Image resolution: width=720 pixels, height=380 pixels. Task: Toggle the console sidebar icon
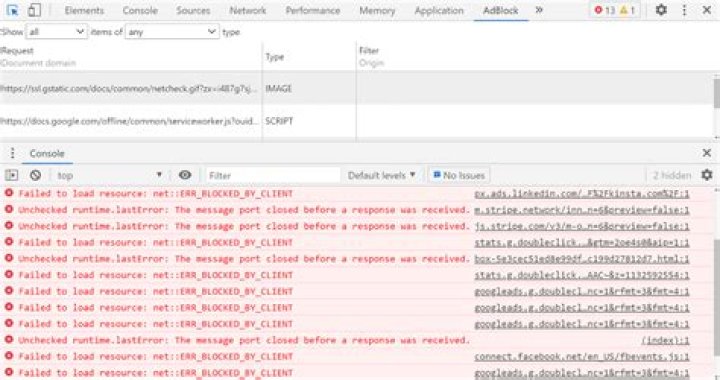coord(11,175)
